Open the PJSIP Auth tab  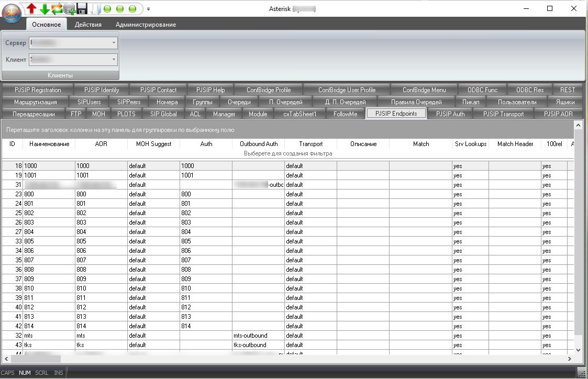450,114
